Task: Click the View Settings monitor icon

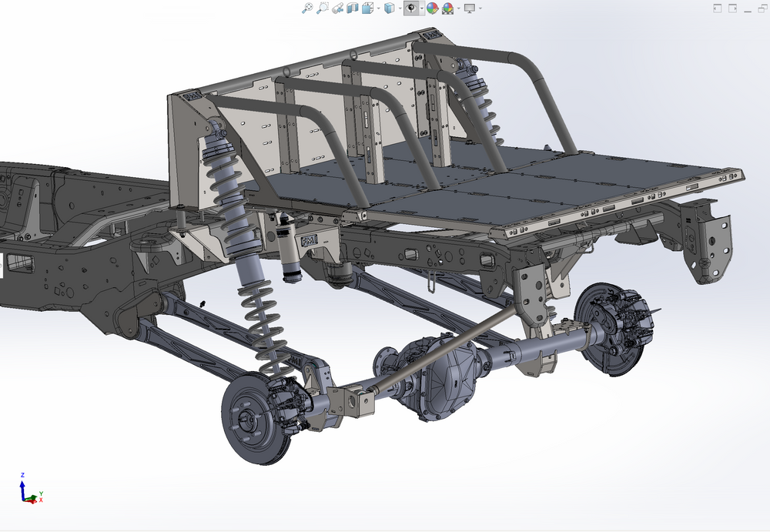Action: (x=469, y=8)
